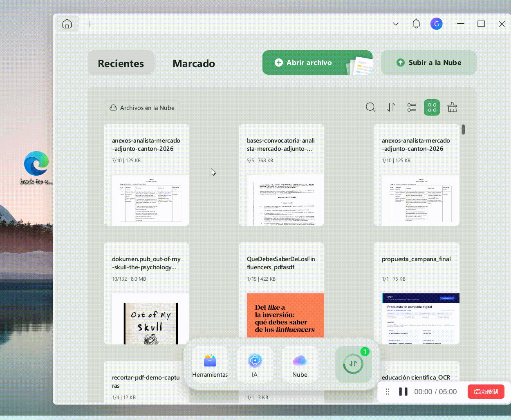Click the 5/5 | 768 KB file info
The image size is (511, 420).
pos(260,161)
